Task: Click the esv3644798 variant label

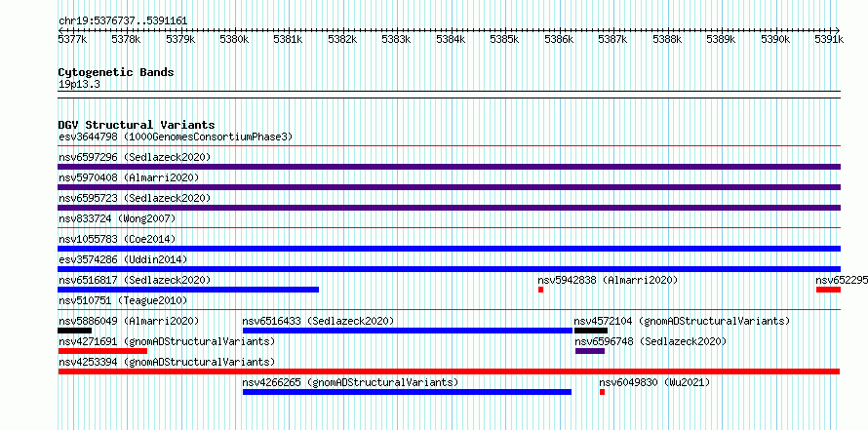Action: [x=176, y=137]
